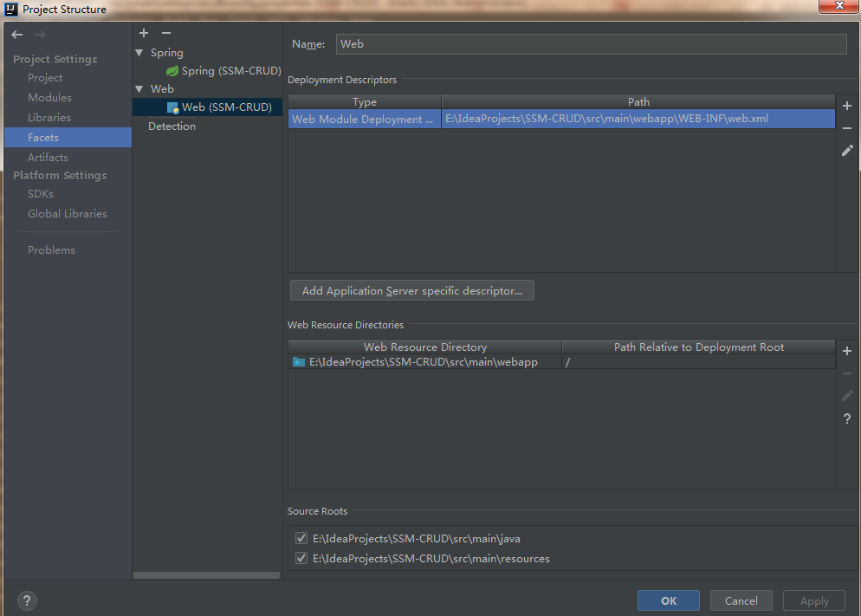Click the '/' deployment root path cell
This screenshot has height=616, width=861.
(x=698, y=362)
